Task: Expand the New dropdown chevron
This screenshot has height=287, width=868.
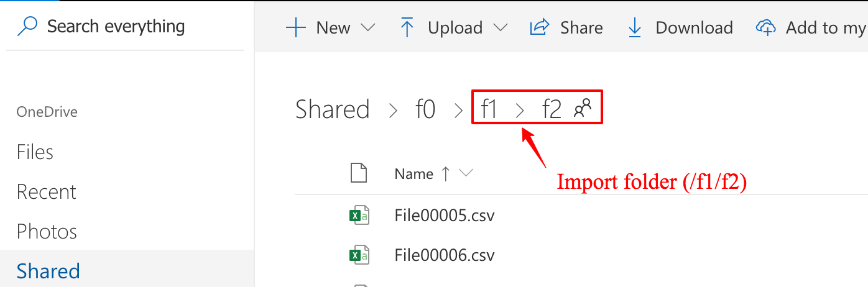Action: point(368,27)
